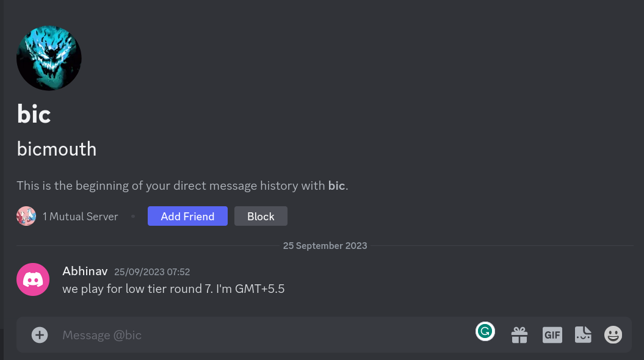Open the sticker picker
The image size is (644, 360).
click(x=583, y=334)
